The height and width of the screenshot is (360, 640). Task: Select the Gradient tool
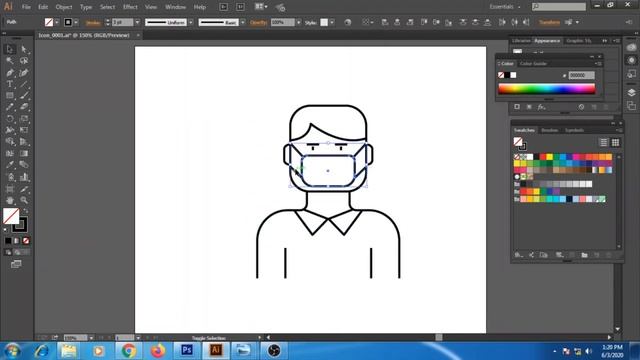[24, 153]
